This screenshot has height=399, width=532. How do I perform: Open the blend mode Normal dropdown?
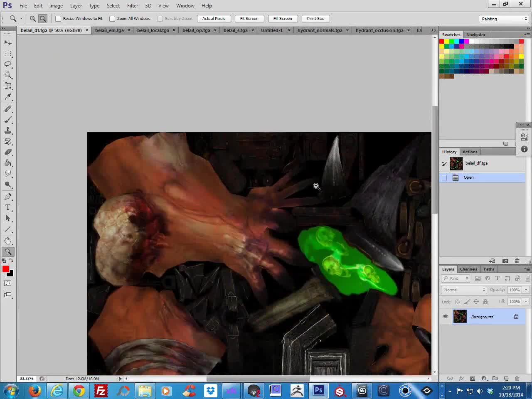[x=464, y=290]
